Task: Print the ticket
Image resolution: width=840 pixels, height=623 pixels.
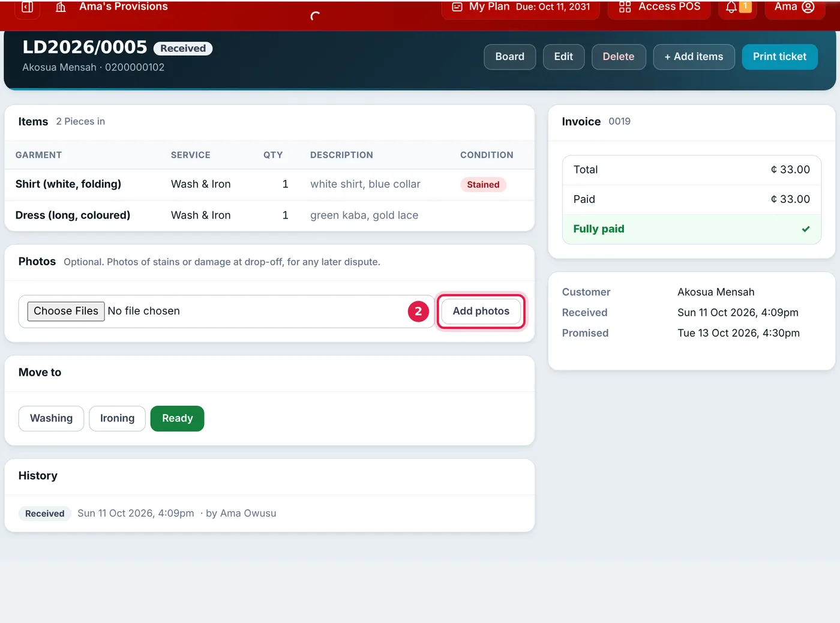Action: pos(779,57)
